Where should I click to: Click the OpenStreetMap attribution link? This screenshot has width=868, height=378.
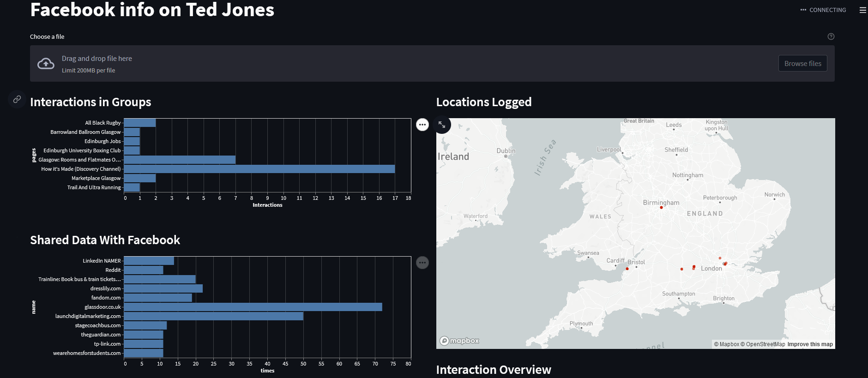(763, 344)
